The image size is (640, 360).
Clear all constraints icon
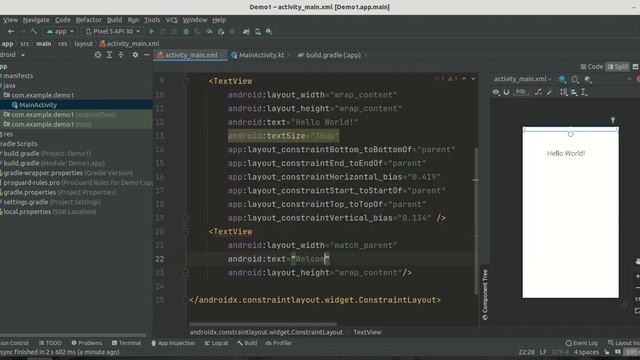(x=538, y=92)
